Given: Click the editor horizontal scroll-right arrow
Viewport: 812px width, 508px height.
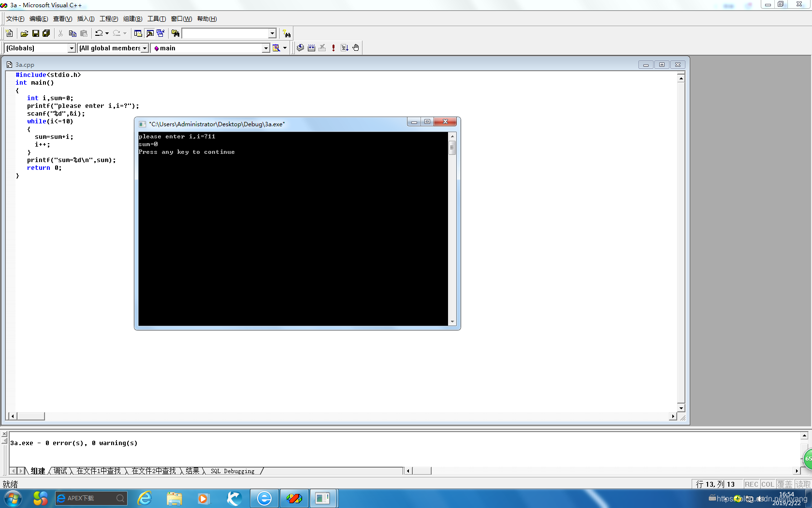Looking at the screenshot, I should point(673,416).
